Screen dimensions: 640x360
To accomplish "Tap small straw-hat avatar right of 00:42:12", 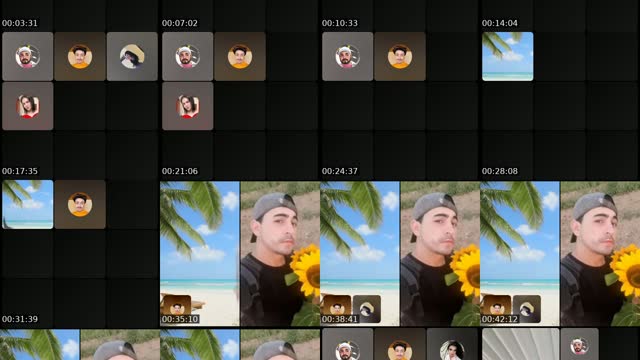I will (527, 309).
